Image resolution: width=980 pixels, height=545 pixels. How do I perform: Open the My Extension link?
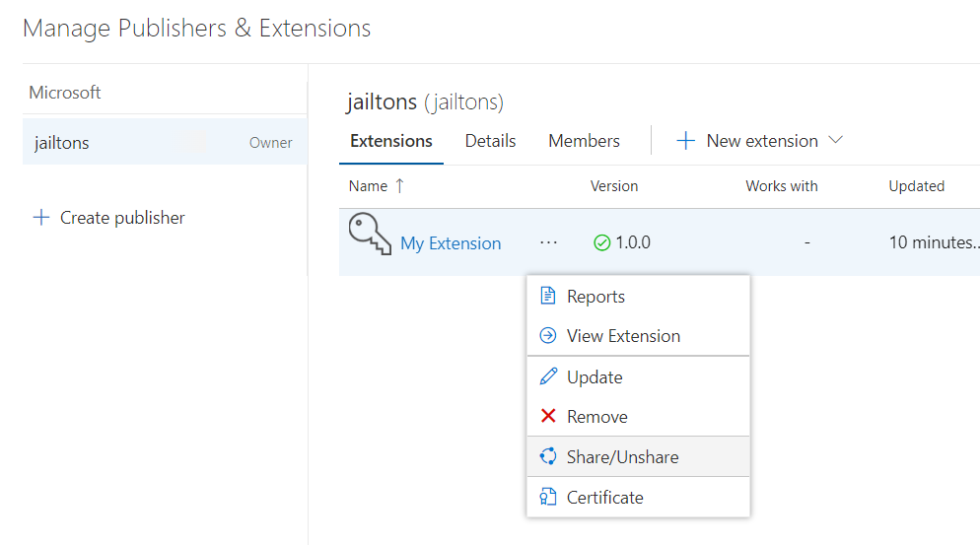click(451, 243)
